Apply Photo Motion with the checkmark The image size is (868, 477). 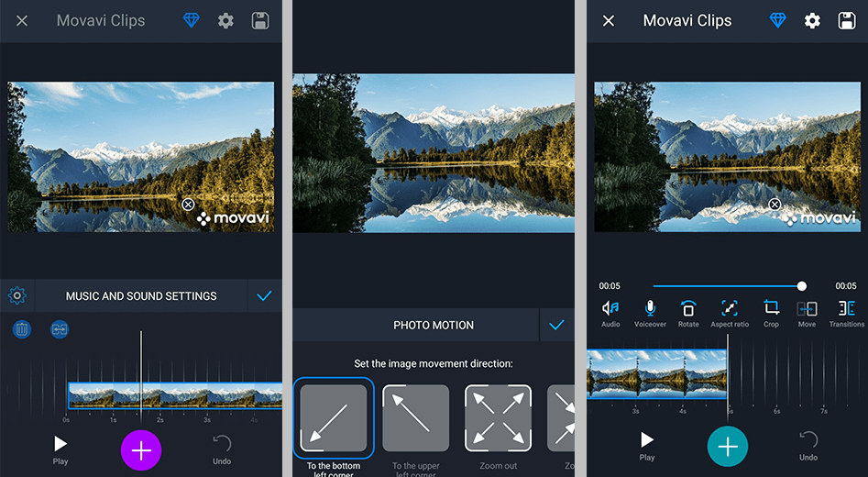coord(555,325)
